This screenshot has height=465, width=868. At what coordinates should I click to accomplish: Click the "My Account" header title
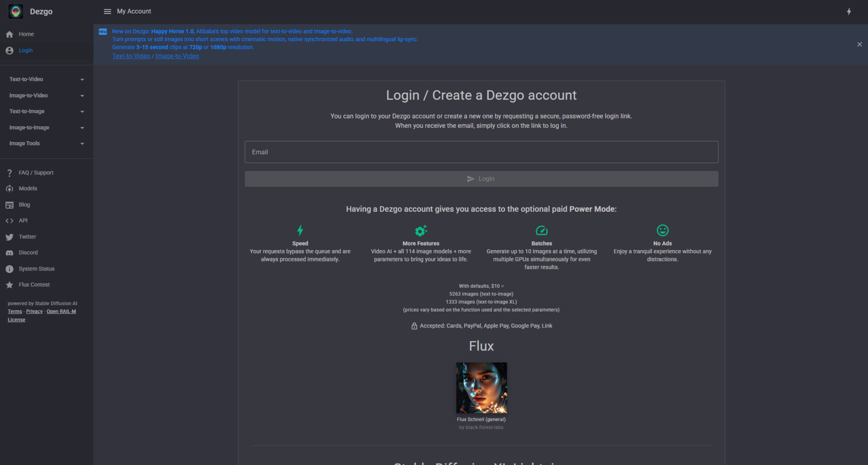[134, 11]
